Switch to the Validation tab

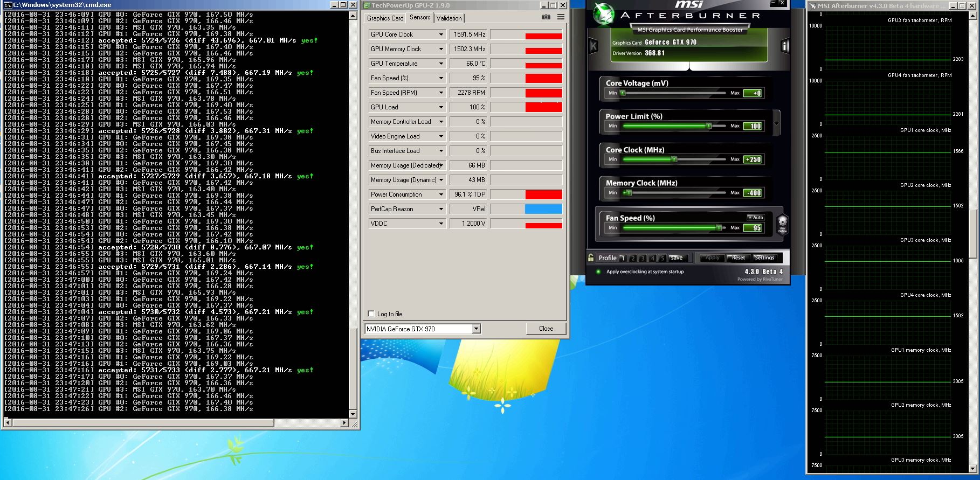[449, 18]
